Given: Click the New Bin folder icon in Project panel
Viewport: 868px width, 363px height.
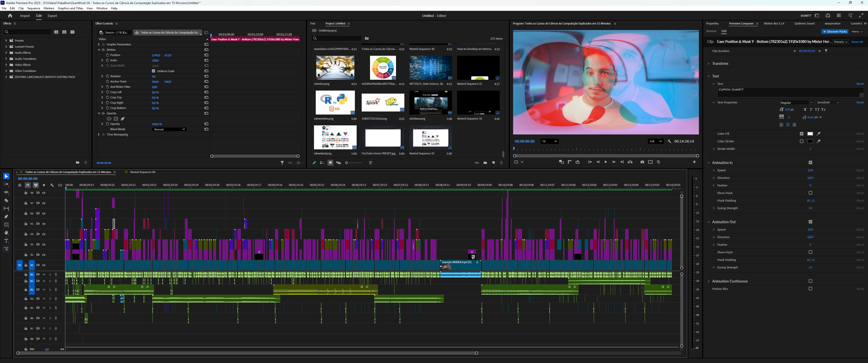Looking at the screenshot, I should (485, 163).
